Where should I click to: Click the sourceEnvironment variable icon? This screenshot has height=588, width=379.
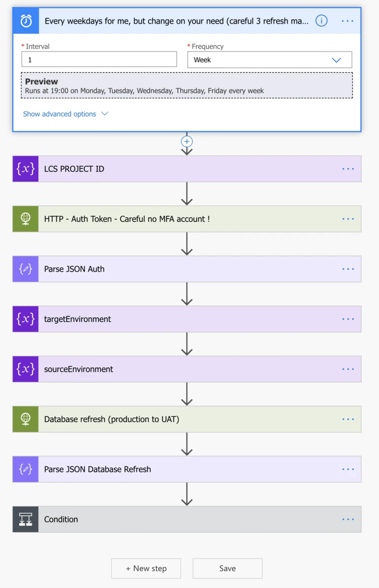(26, 369)
